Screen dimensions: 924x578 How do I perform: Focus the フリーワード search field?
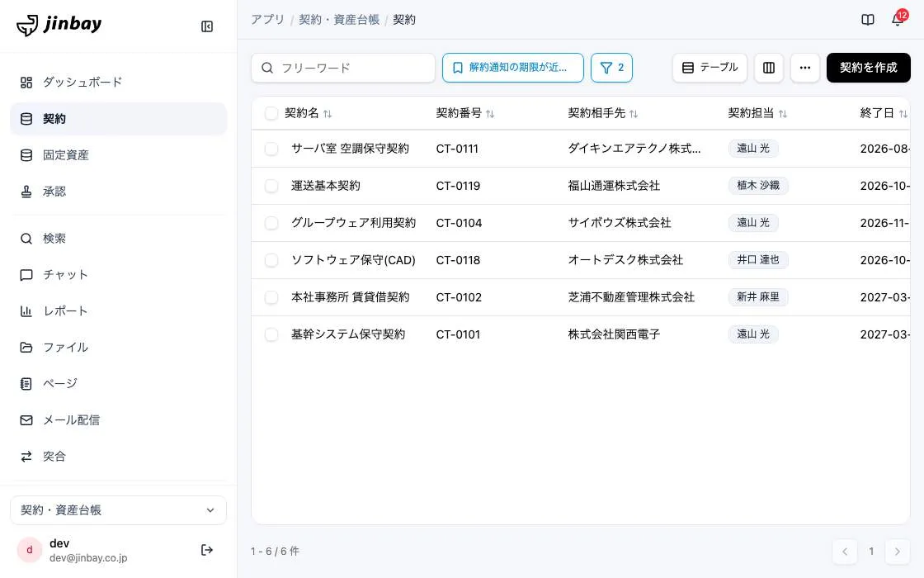[x=343, y=68]
